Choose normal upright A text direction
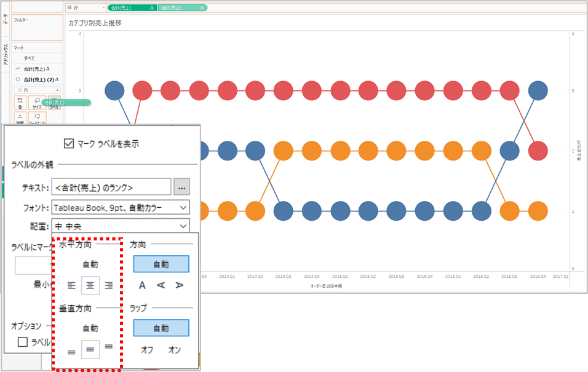588x372 pixels. tap(143, 286)
